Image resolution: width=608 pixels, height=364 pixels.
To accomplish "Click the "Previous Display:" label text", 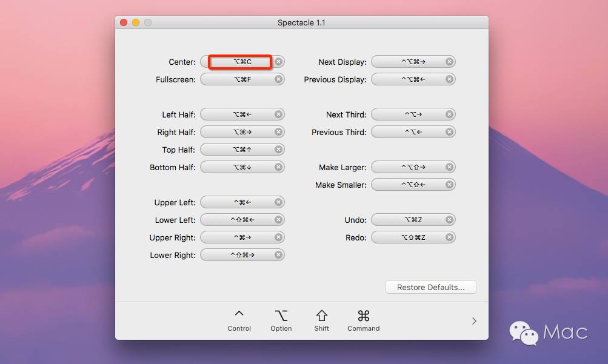I will coord(335,79).
